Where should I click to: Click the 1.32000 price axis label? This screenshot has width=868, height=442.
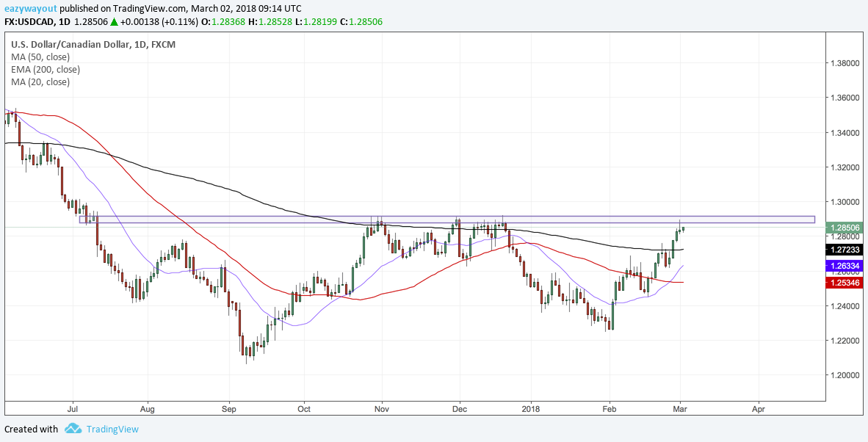(845, 167)
